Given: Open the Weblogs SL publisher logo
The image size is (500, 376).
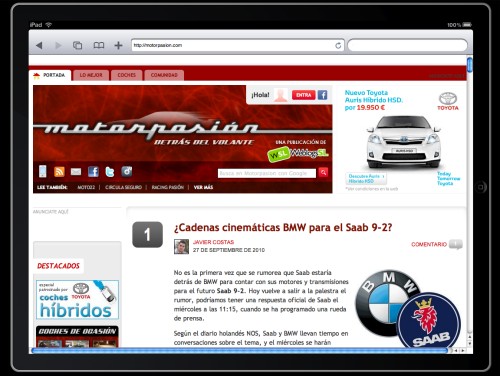Looking at the screenshot, I should click(297, 154).
